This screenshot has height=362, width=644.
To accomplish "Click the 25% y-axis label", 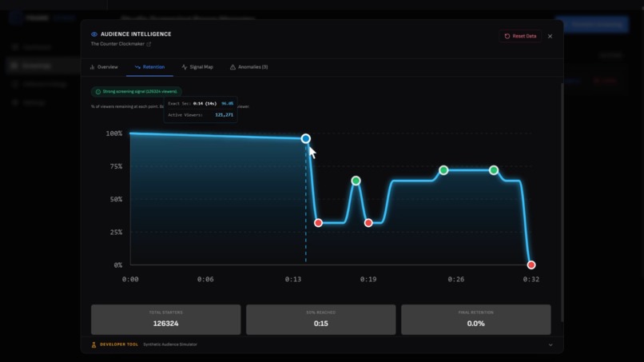I will click(116, 233).
